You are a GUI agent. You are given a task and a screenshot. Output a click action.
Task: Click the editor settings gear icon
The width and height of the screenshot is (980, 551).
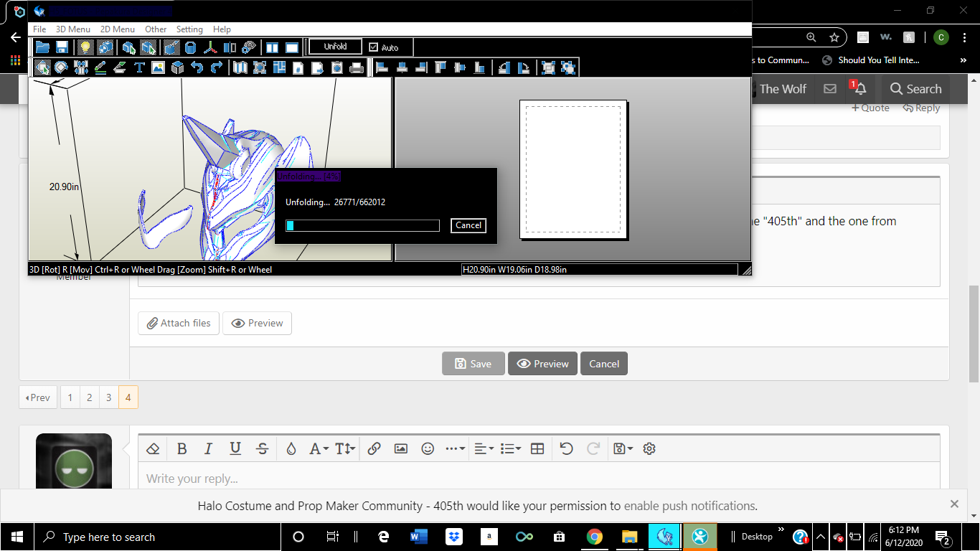click(649, 448)
